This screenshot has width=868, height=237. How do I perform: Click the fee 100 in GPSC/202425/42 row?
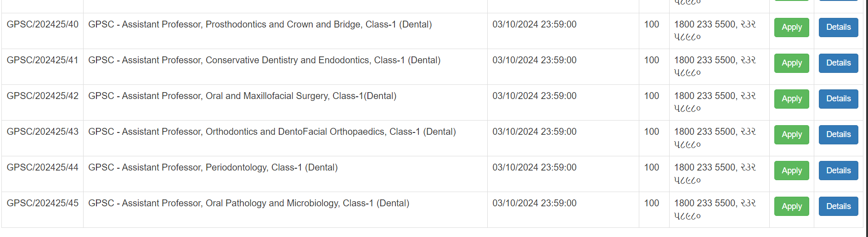tap(651, 96)
